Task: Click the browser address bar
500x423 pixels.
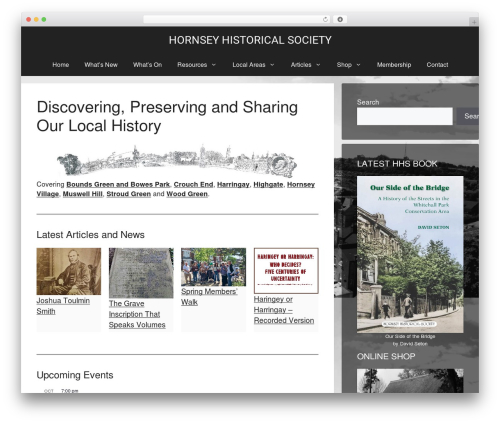Action: point(237,19)
